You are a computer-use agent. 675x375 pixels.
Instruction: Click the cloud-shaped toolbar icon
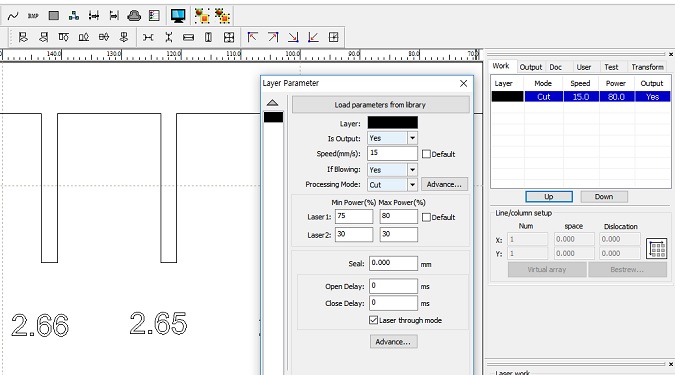click(134, 16)
